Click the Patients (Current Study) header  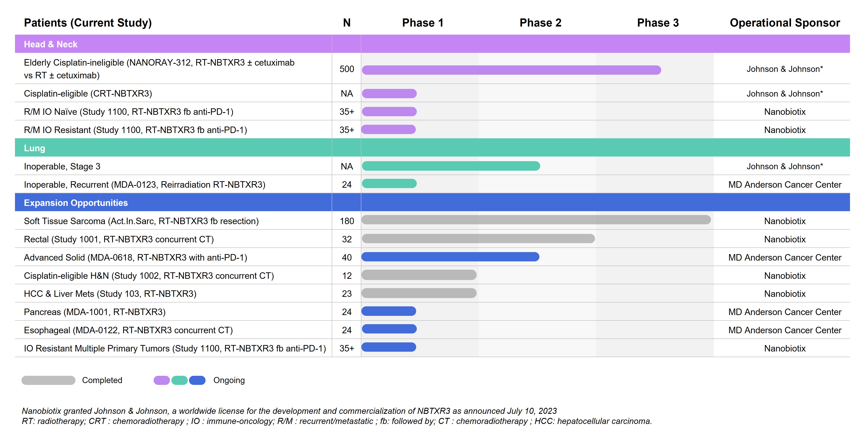click(x=88, y=23)
